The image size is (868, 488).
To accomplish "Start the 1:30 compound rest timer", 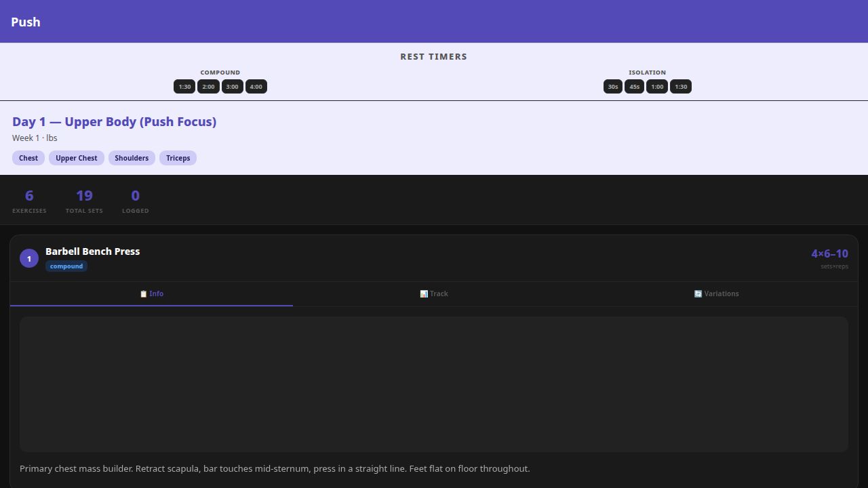I will coord(184,87).
